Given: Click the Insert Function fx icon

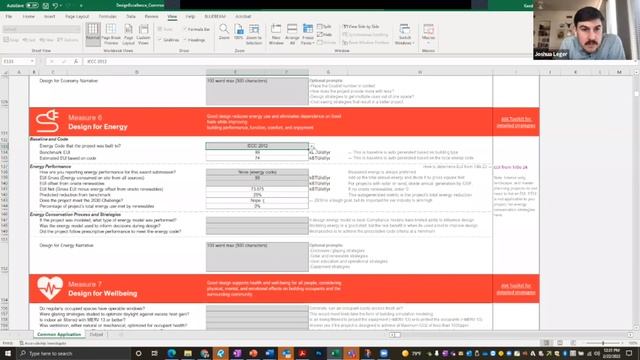Looking at the screenshot, I should tap(76, 61).
